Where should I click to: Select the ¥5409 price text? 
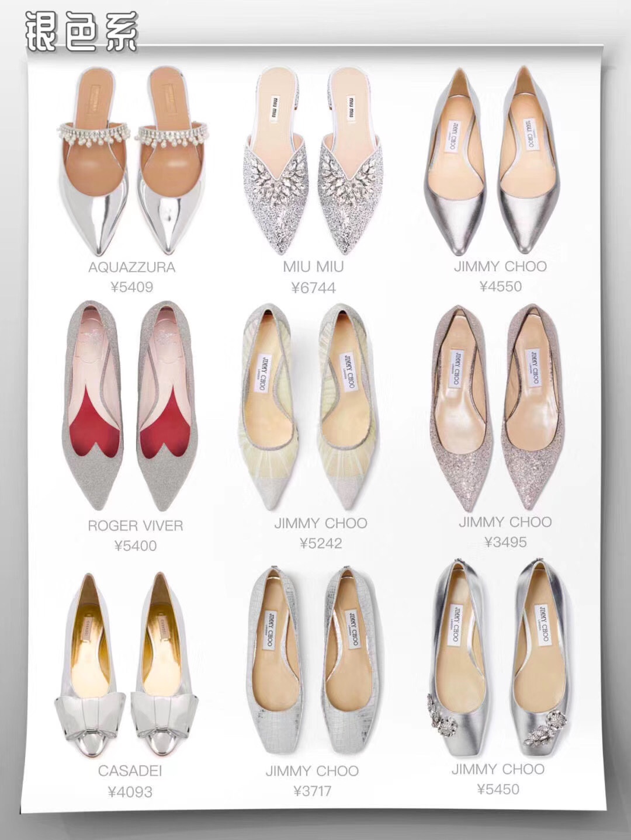click(133, 287)
